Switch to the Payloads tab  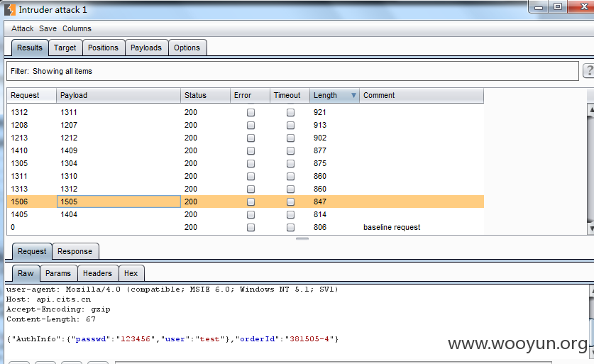146,48
